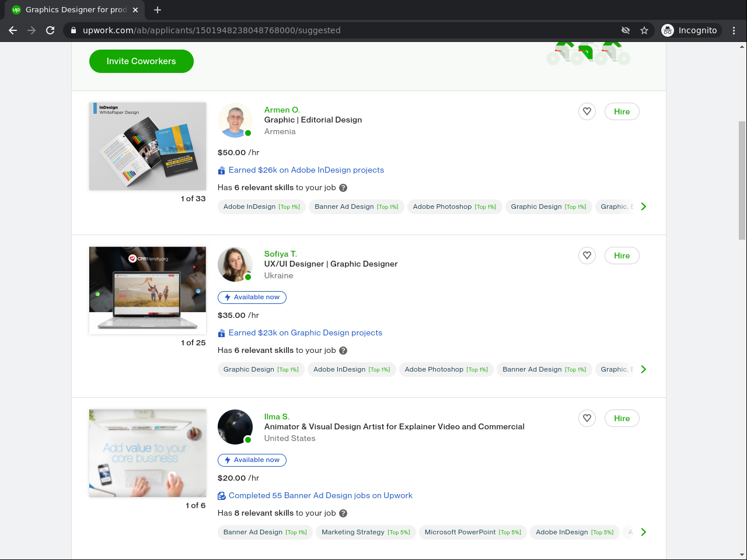747x560 pixels.
Task: Click Sofiya's Adobe InDesign skill tag
Action: click(x=352, y=369)
